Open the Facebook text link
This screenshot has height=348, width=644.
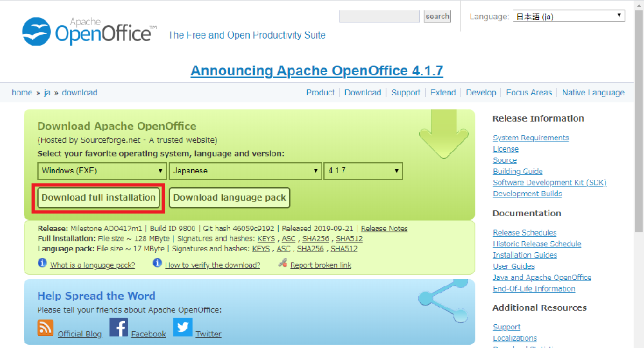149,334
